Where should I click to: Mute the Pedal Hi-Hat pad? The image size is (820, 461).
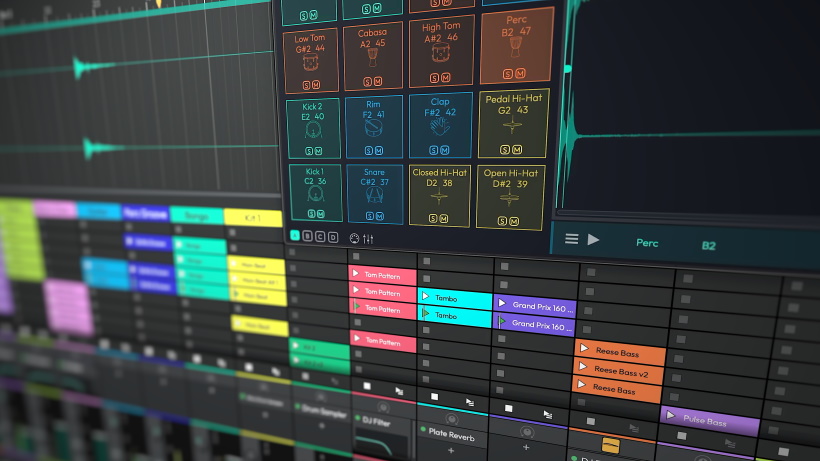[517, 150]
